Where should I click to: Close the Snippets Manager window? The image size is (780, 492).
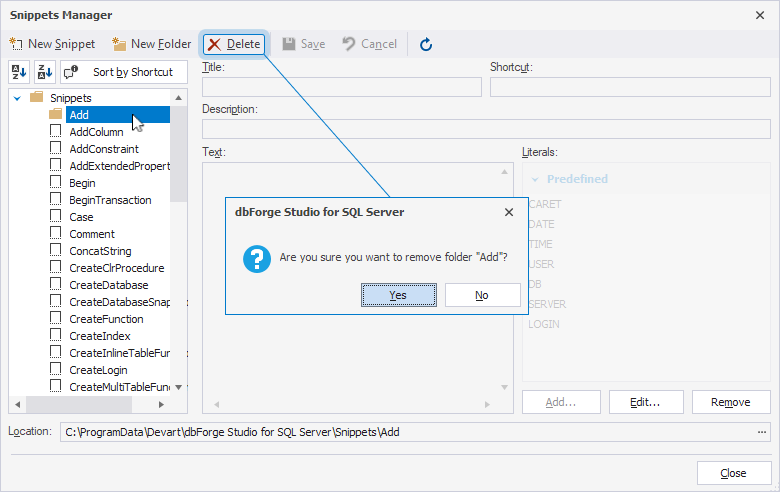(760, 15)
